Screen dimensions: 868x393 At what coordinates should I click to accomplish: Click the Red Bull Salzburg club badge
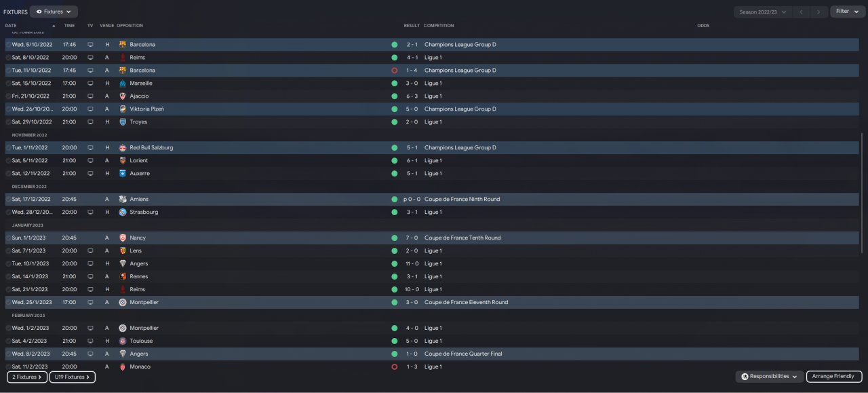pyautogui.click(x=123, y=148)
